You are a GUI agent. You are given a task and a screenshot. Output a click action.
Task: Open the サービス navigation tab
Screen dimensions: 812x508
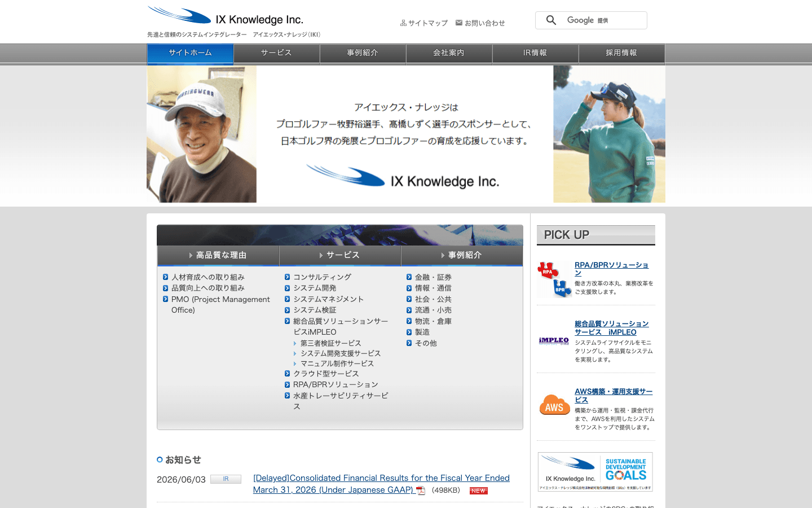[x=276, y=53]
